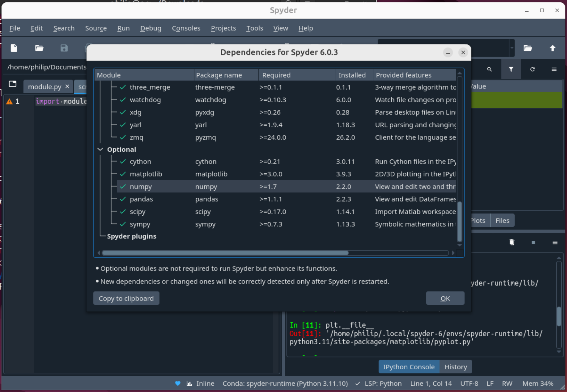Image resolution: width=567 pixels, height=392 pixels.
Task: Click the horizontal scrollbar in dependencies table
Action: (225, 253)
